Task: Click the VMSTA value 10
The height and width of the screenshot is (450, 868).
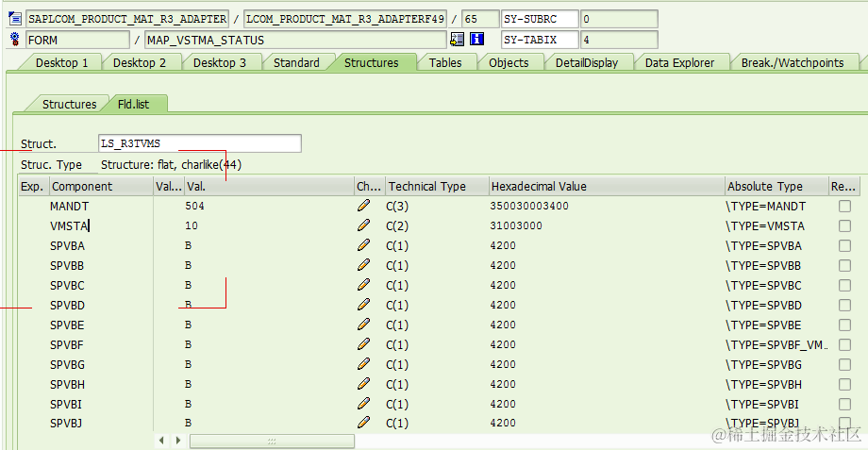Action: tap(192, 225)
